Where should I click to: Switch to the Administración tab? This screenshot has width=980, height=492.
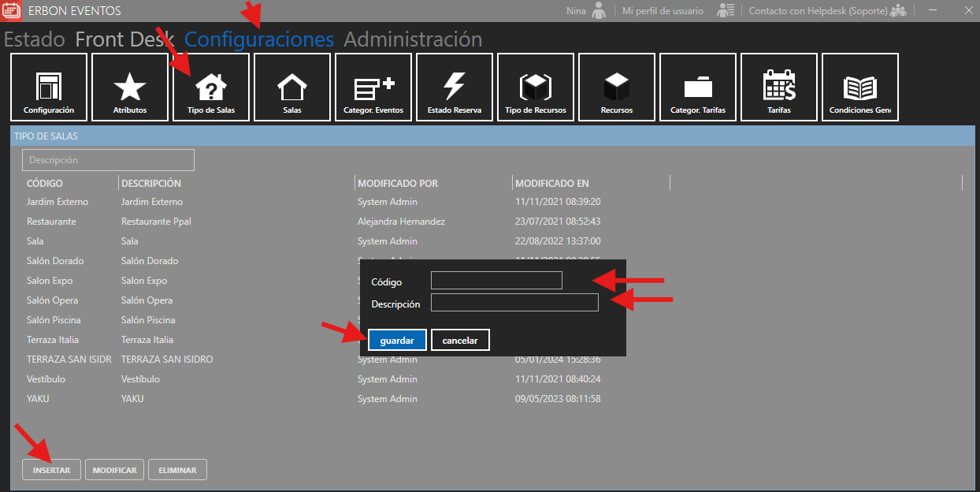(x=413, y=39)
